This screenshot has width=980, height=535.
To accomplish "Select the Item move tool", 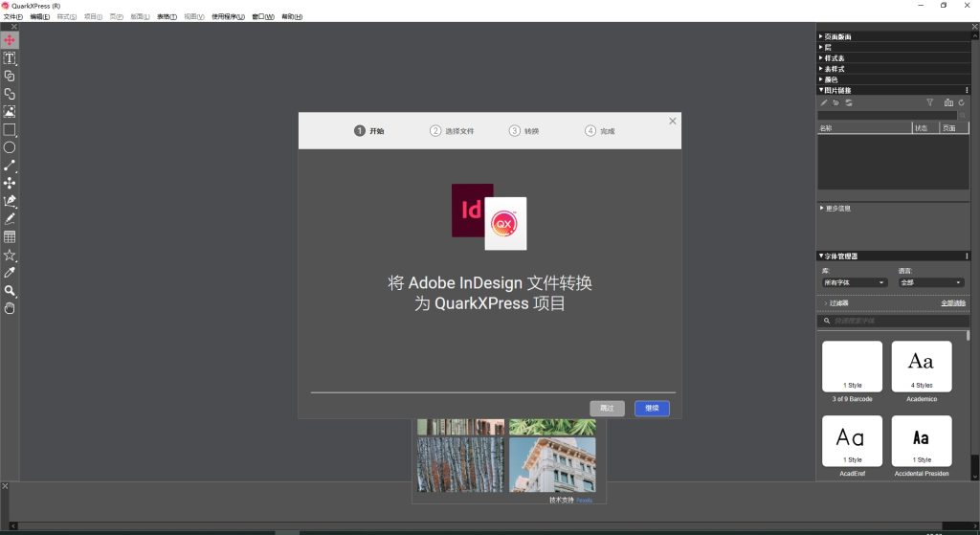I will [x=10, y=40].
